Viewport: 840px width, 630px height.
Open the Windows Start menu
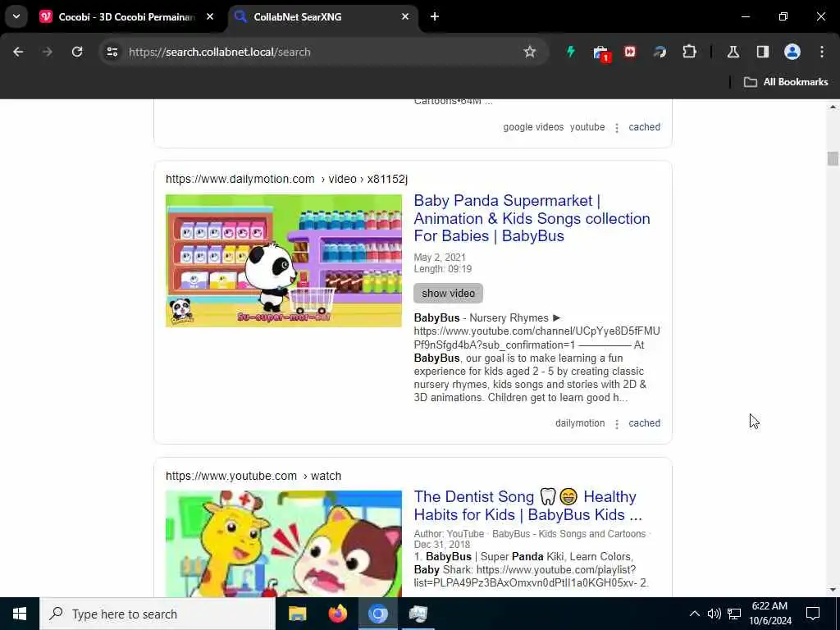click(x=20, y=614)
